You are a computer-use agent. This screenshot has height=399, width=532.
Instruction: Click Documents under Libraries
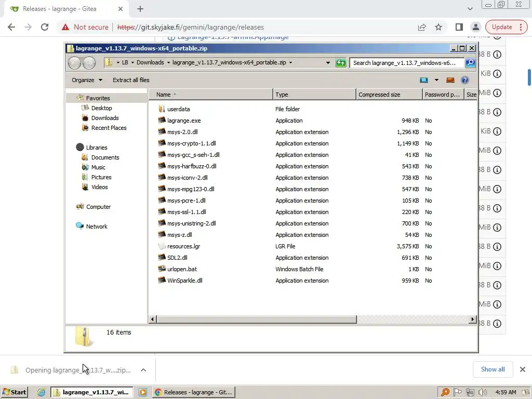105,157
